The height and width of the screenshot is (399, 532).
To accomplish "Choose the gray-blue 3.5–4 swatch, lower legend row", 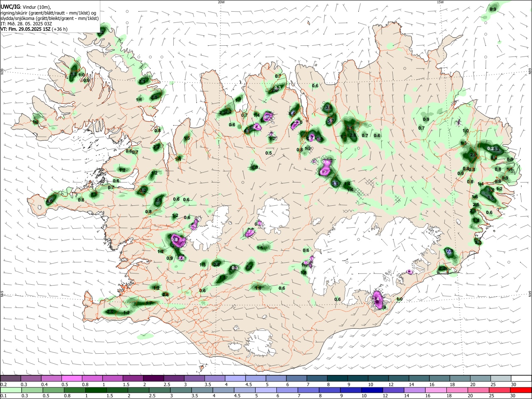I will (x=202, y=390).
